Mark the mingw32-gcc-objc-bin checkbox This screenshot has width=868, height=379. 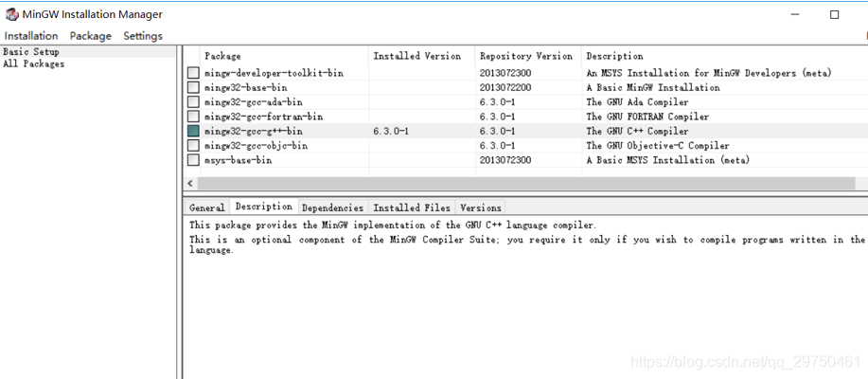[x=193, y=145]
